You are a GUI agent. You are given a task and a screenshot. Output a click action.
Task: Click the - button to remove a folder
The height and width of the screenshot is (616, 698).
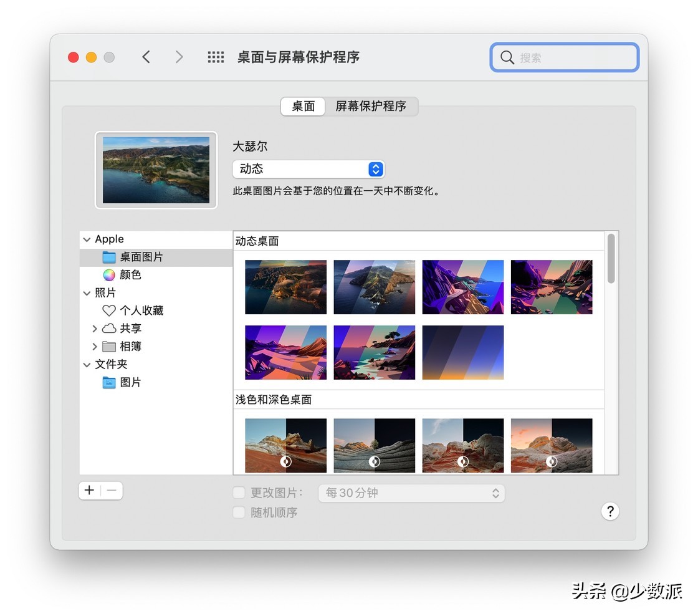(111, 491)
